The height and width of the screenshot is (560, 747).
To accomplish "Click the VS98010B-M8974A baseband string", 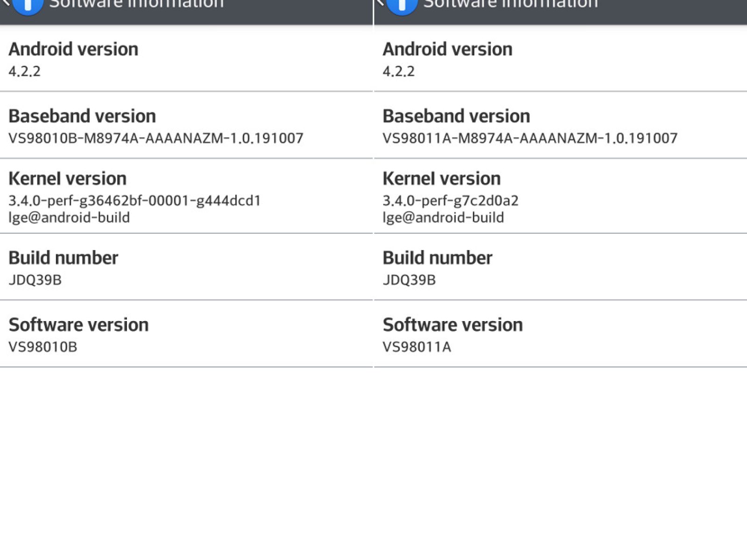I will pos(156,138).
